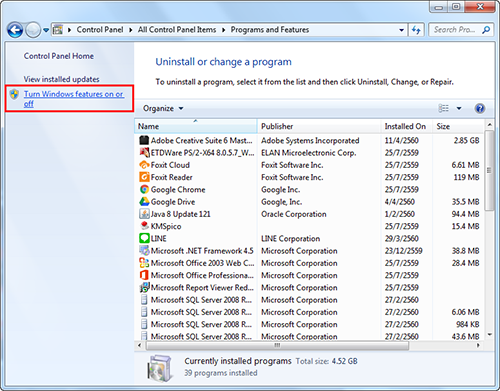
Task: Click the 119 MB size cell
Action: pyautogui.click(x=466, y=177)
